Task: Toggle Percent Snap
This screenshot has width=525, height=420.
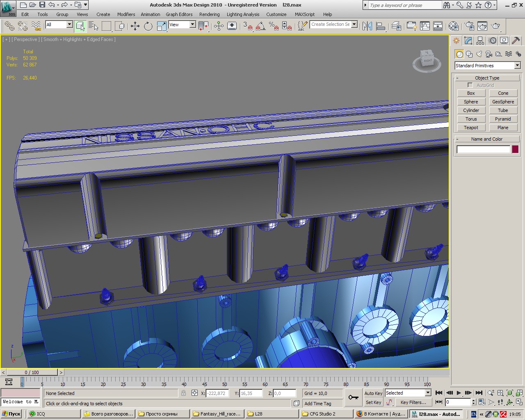Action: coord(274,26)
